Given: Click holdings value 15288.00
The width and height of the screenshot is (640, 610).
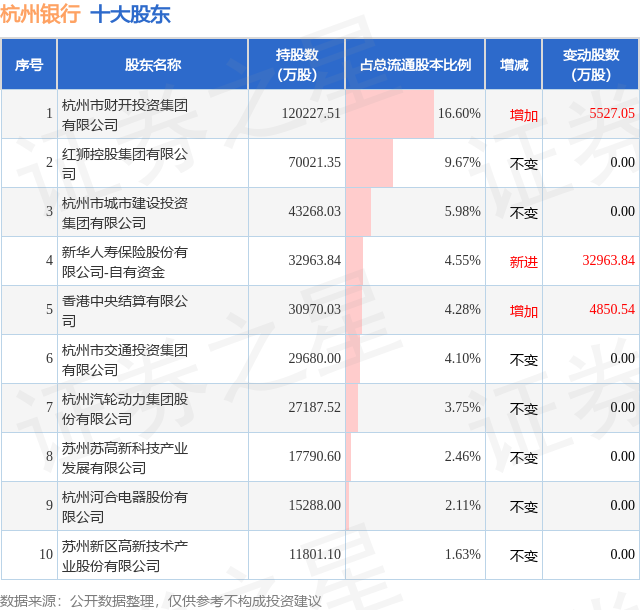Looking at the screenshot, I should click(314, 505).
